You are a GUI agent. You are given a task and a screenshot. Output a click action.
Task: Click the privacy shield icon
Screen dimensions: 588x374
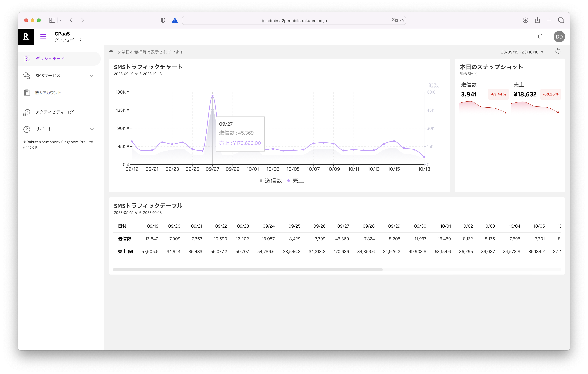[x=163, y=20]
